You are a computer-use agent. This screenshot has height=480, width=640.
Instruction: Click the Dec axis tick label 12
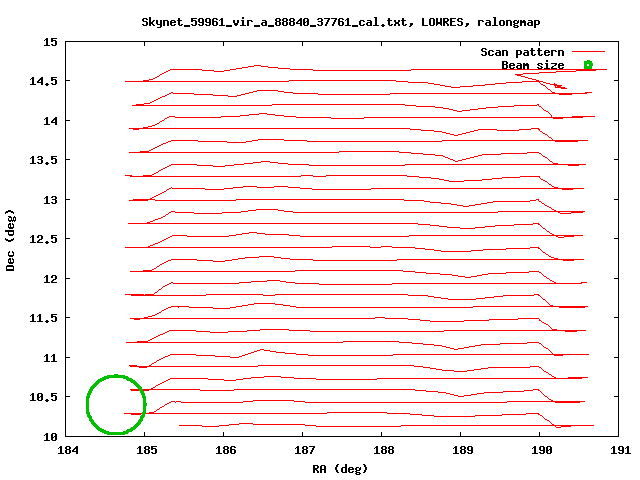pyautogui.click(x=50, y=279)
